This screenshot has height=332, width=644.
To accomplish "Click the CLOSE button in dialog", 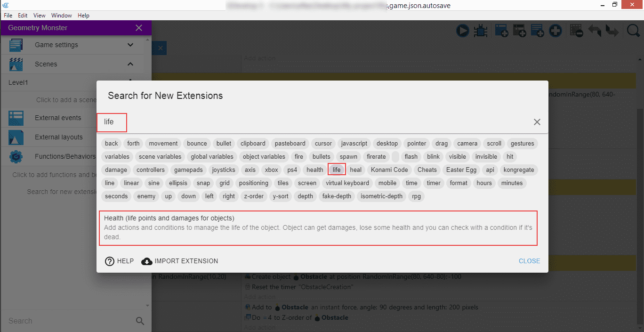I will 529,261.
